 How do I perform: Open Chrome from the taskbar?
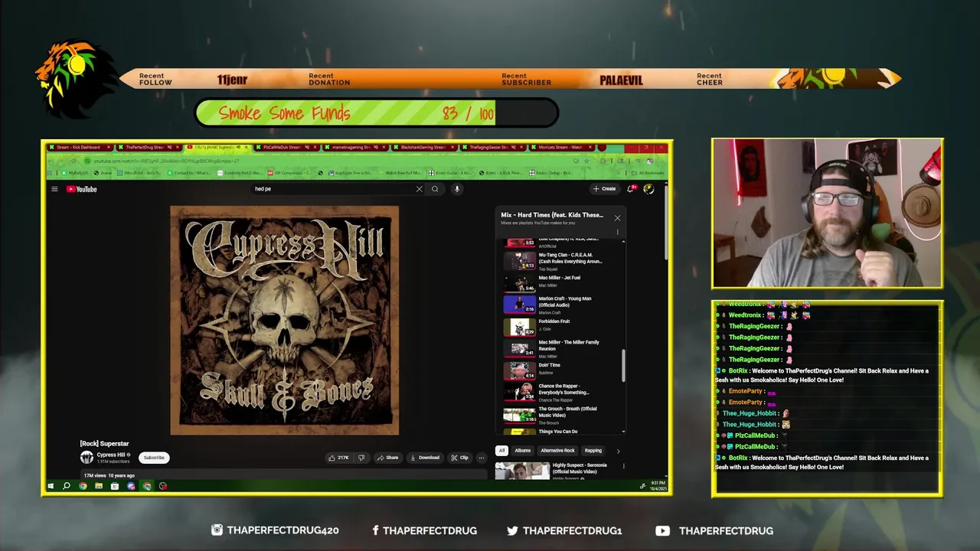[83, 486]
